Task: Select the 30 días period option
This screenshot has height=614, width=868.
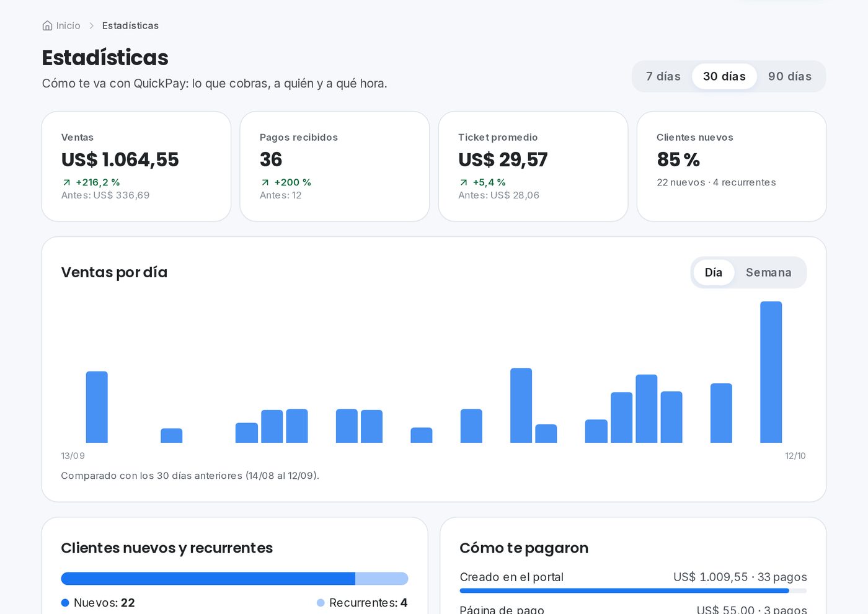Action: pos(724,76)
